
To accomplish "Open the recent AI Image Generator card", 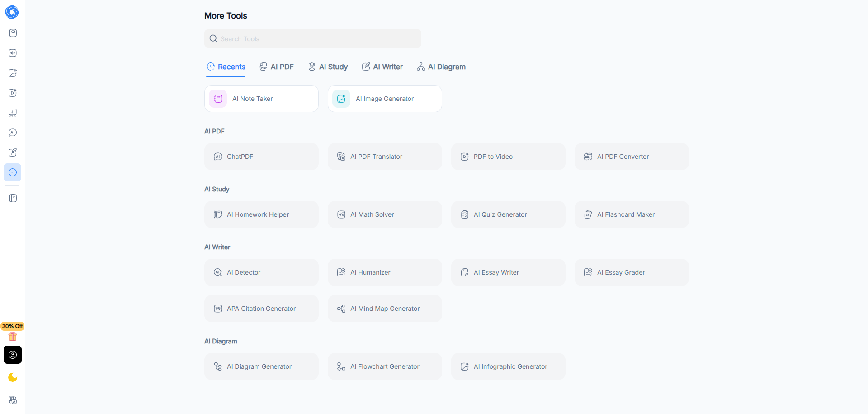I will click(x=385, y=99).
